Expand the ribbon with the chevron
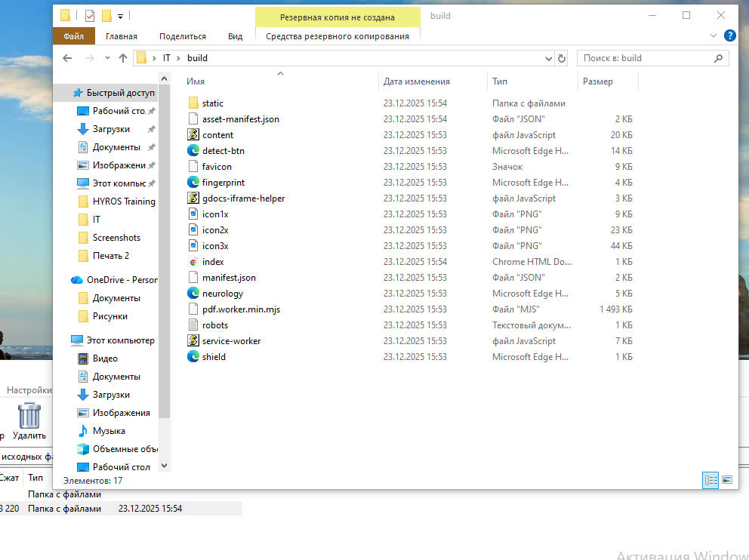 (714, 35)
